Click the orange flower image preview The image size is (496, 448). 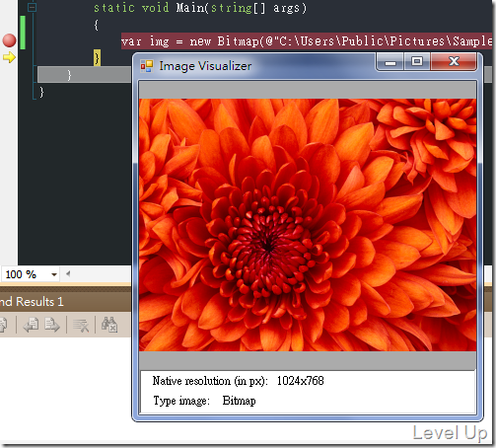point(308,225)
